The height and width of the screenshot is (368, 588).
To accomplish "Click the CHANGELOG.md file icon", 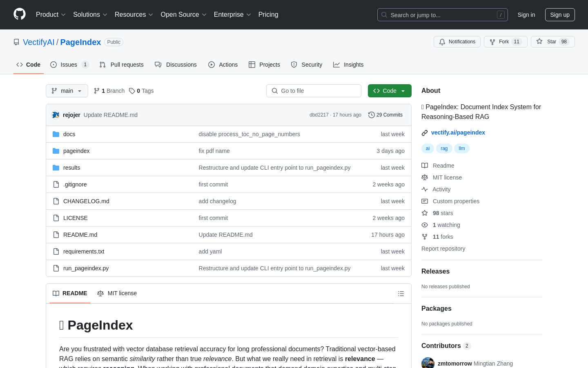I will 56,201.
